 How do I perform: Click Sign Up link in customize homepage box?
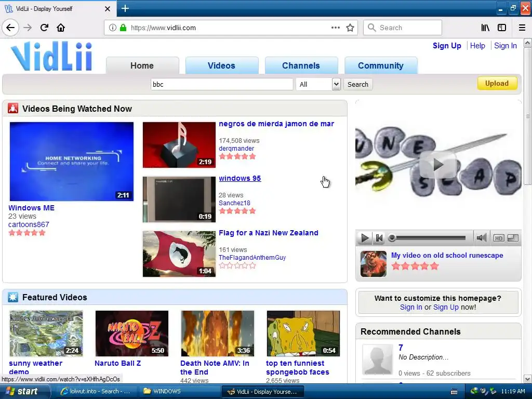[446, 307]
